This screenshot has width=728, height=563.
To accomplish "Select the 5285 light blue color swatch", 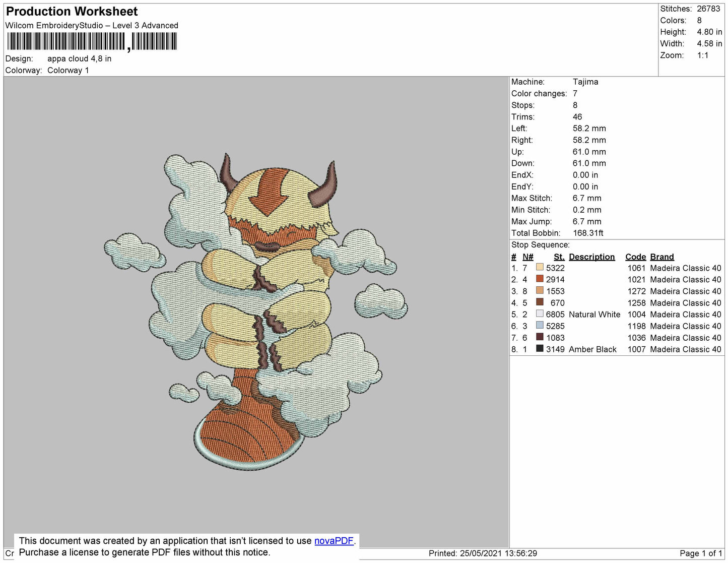I will pos(540,325).
